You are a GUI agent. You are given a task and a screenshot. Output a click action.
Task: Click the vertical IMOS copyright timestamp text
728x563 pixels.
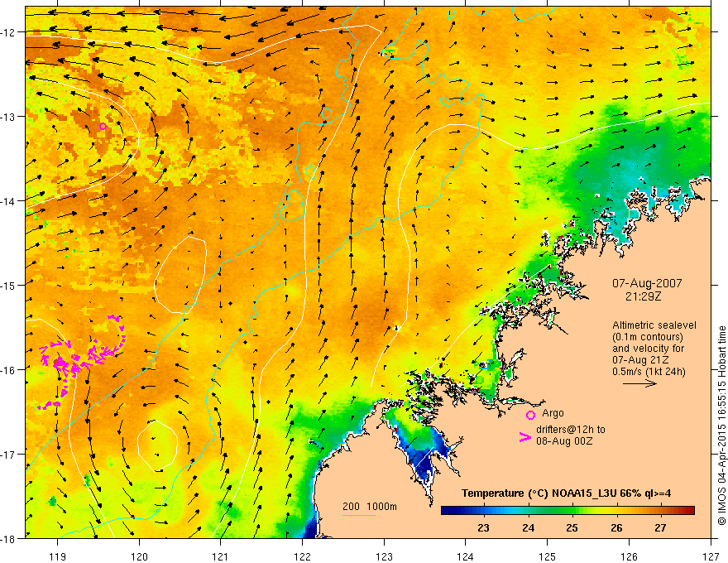721,425
